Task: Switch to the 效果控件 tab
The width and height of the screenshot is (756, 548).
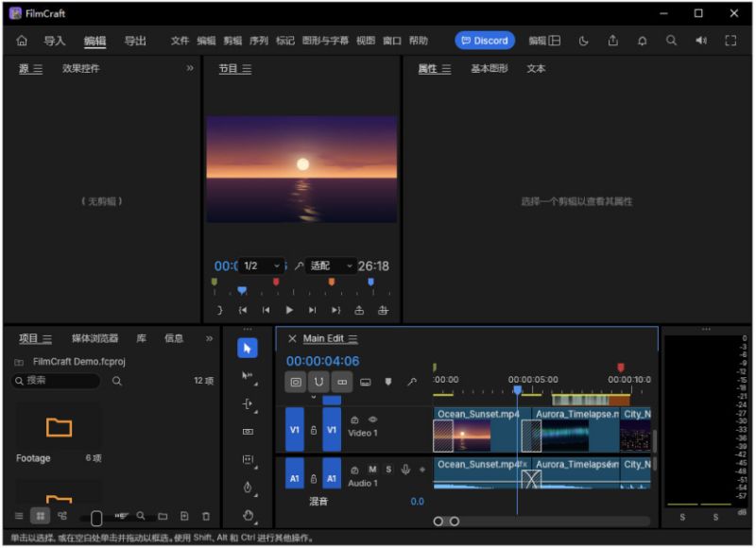Action: (80, 68)
